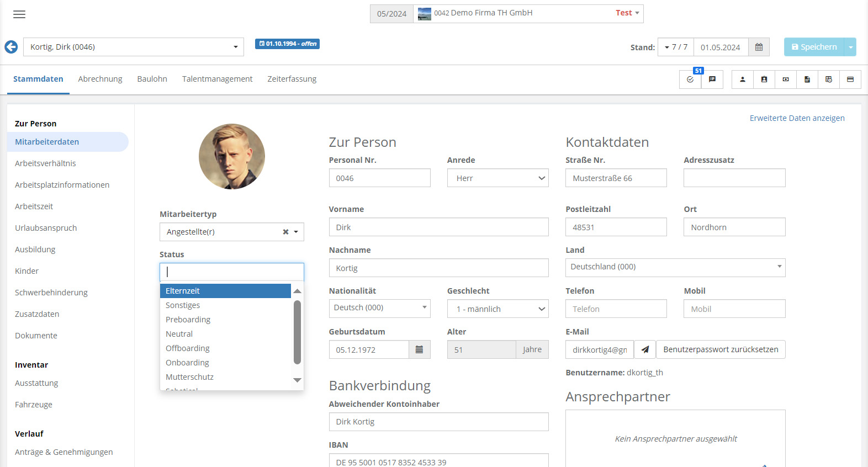Click the ID badge icon in toolbar
Image resolution: width=868 pixels, height=467 pixels.
[764, 79]
